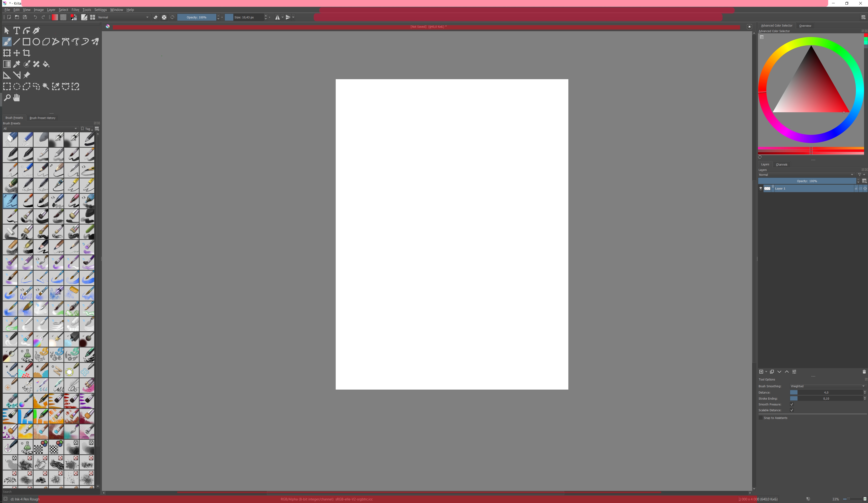Screen dimensions: 868x503
Task: Select the Ellipse shape tool
Action: (36, 42)
